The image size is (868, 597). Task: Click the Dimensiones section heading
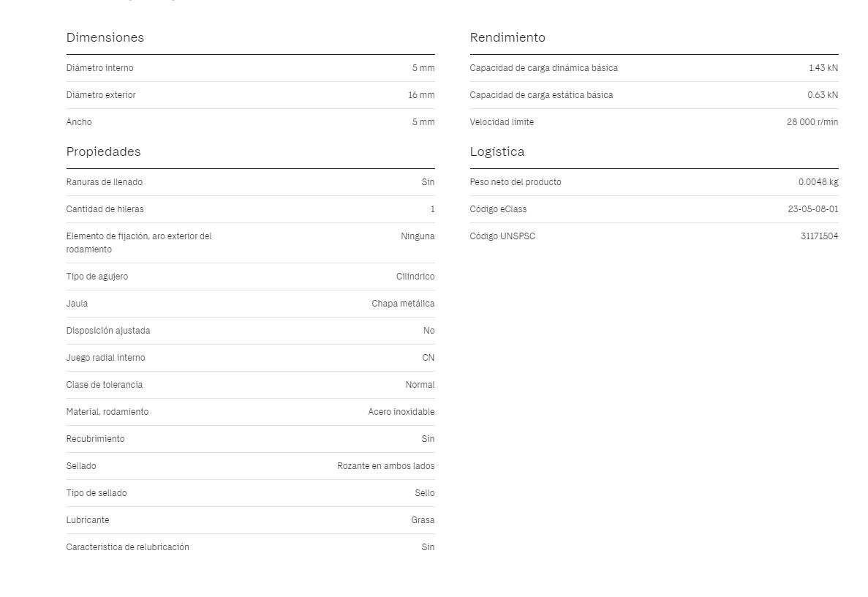point(105,37)
